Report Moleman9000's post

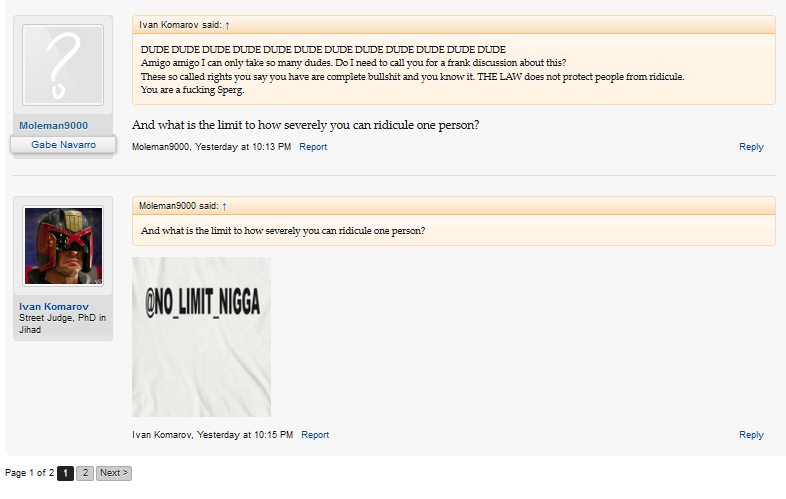[313, 147]
